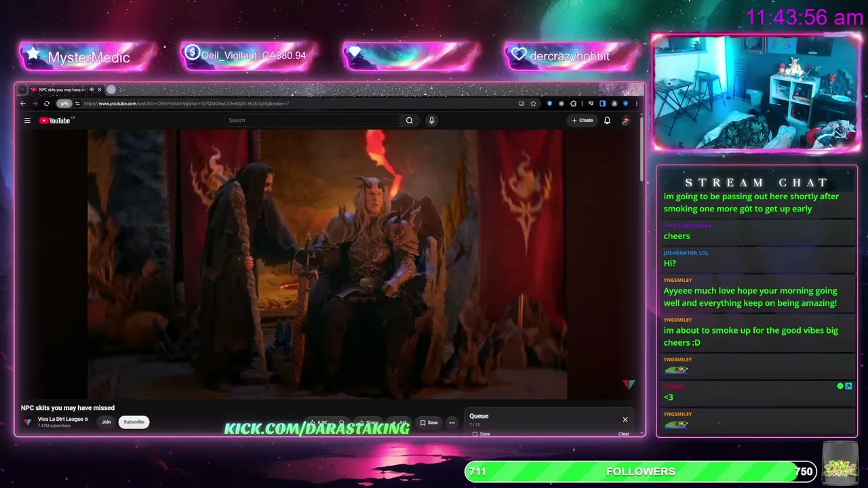Viewport: 868px width, 488px height.
Task: Close the NPC skits browser tab
Action: [99, 89]
